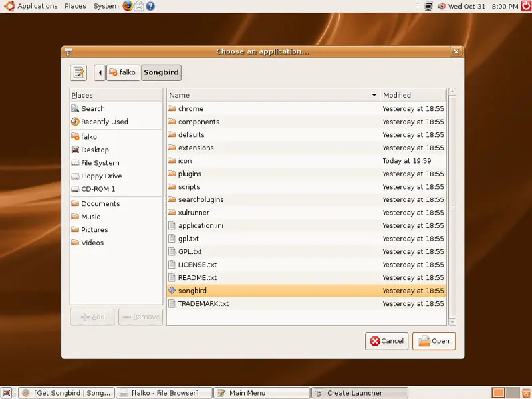The width and height of the screenshot is (532, 399).
Task: Select the application.ini file
Action: click(x=307, y=225)
